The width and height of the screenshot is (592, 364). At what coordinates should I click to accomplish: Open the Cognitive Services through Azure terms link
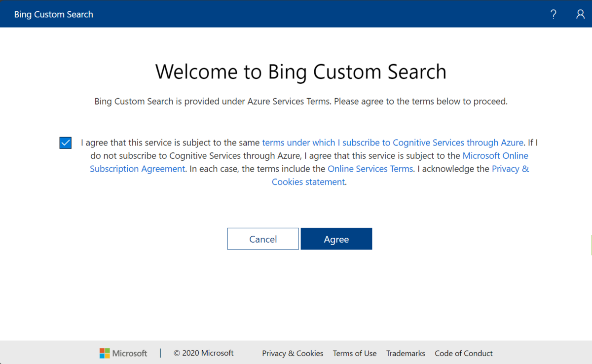393,143
